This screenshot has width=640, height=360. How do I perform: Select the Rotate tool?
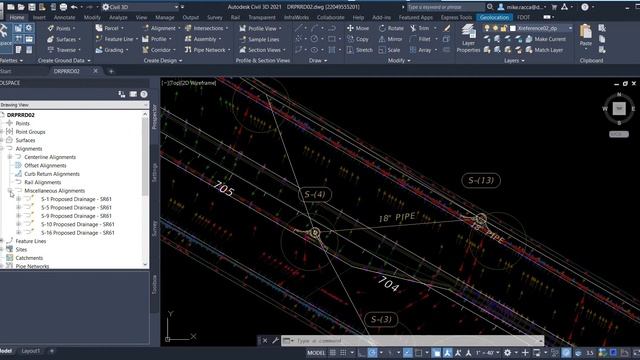coord(391,28)
